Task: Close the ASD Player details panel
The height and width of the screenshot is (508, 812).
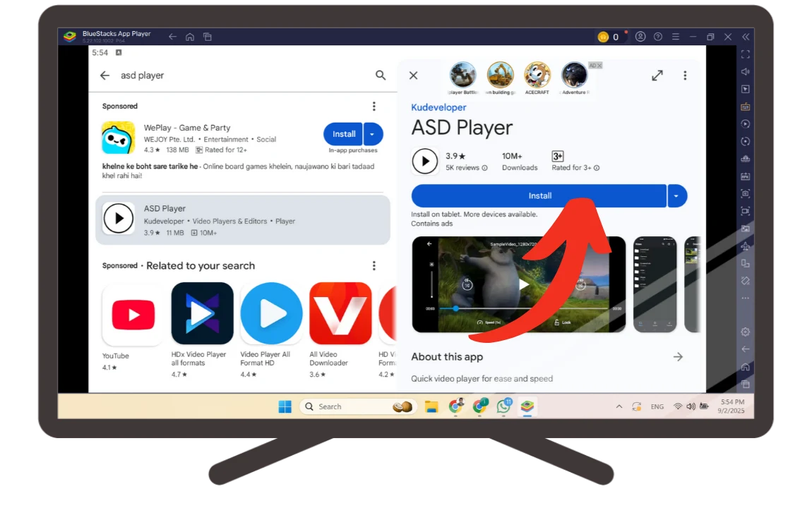Action: click(413, 75)
